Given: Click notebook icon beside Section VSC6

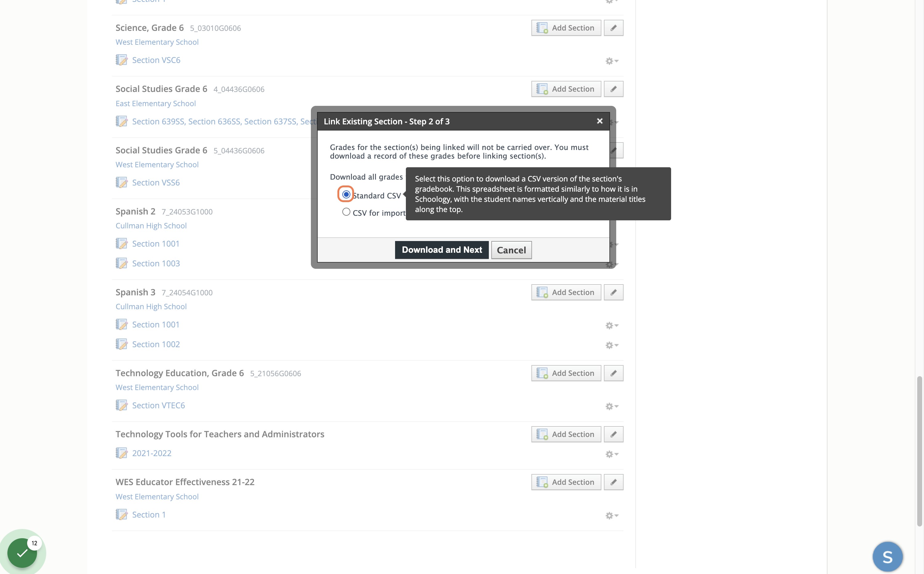Looking at the screenshot, I should click(x=122, y=60).
